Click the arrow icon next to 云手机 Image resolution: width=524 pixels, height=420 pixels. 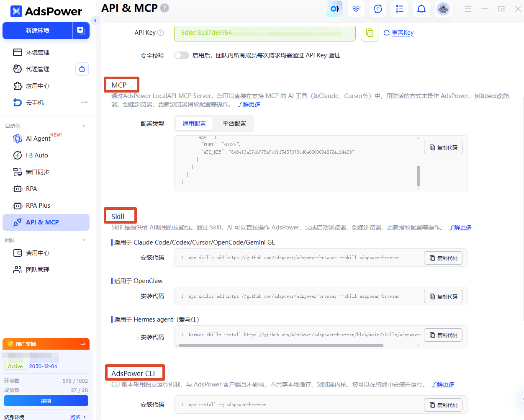point(84,103)
